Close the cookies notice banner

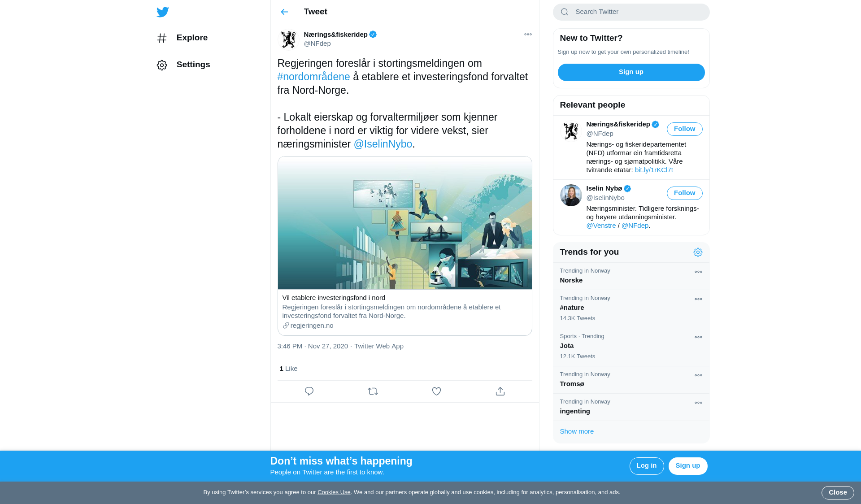(837, 492)
